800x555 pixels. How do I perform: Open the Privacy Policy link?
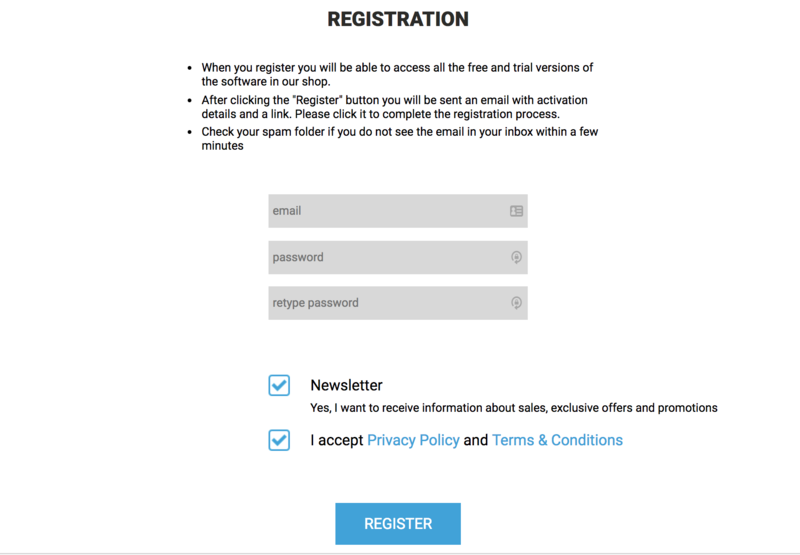(x=413, y=440)
